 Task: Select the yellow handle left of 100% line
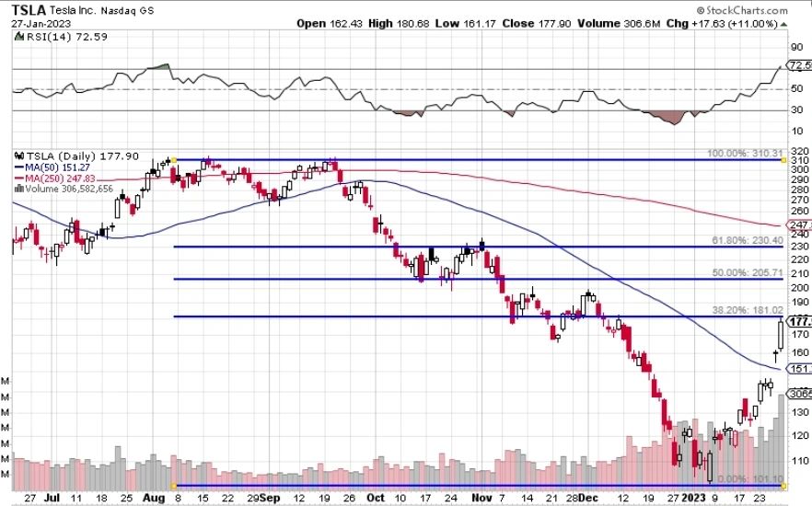point(173,160)
